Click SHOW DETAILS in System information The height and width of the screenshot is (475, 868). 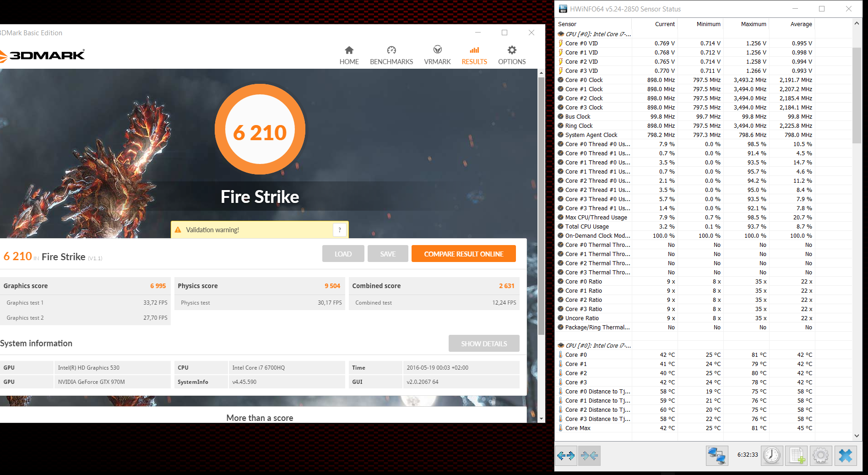click(x=484, y=344)
